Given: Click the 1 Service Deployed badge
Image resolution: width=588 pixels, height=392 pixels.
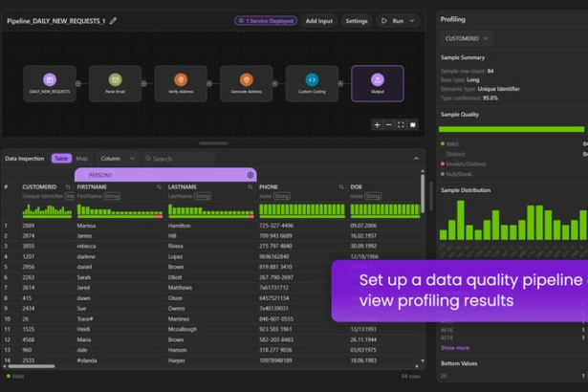Looking at the screenshot, I should pyautogui.click(x=266, y=21).
